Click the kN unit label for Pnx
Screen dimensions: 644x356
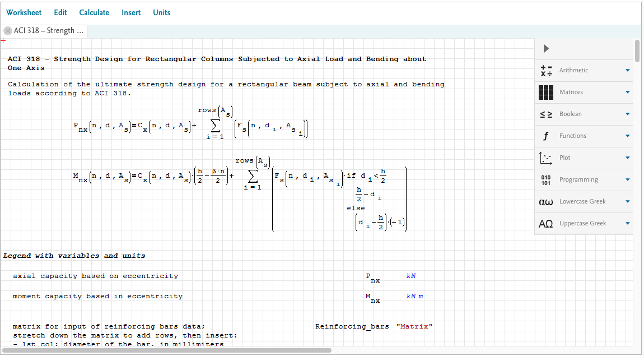(411, 276)
